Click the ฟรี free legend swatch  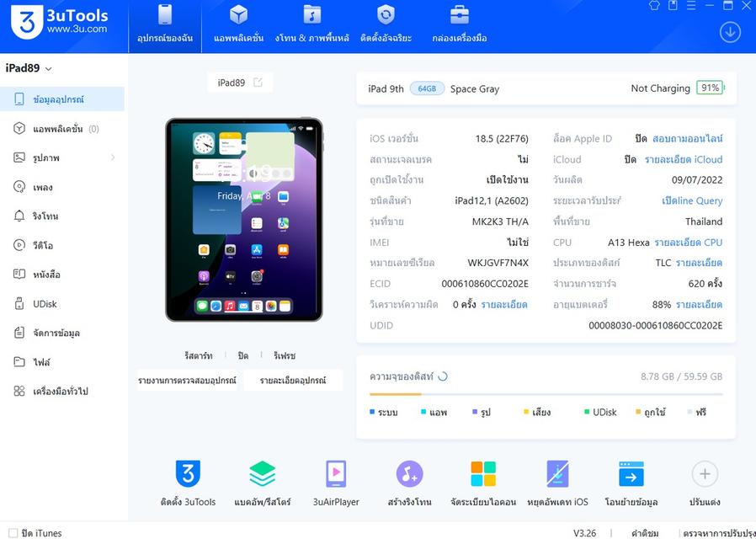[690, 412]
